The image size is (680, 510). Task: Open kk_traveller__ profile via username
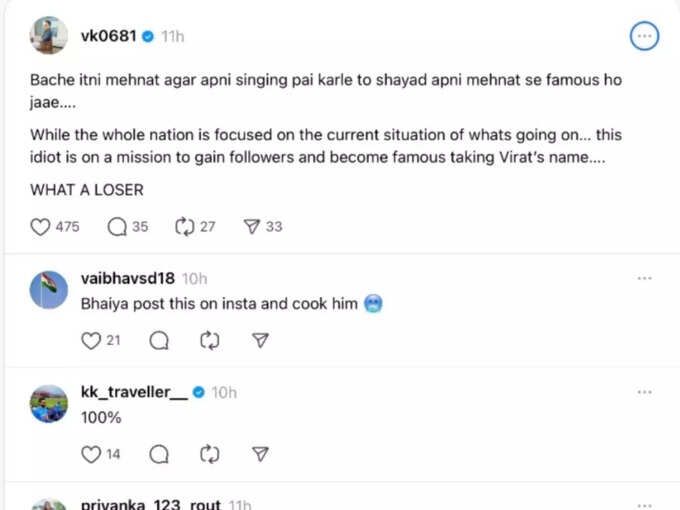tap(133, 392)
